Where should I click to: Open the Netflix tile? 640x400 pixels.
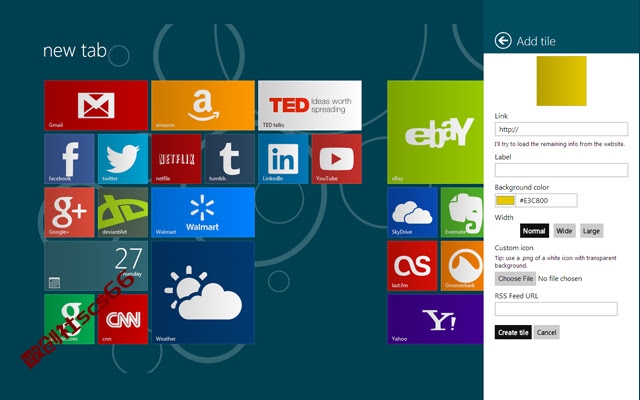click(x=176, y=159)
